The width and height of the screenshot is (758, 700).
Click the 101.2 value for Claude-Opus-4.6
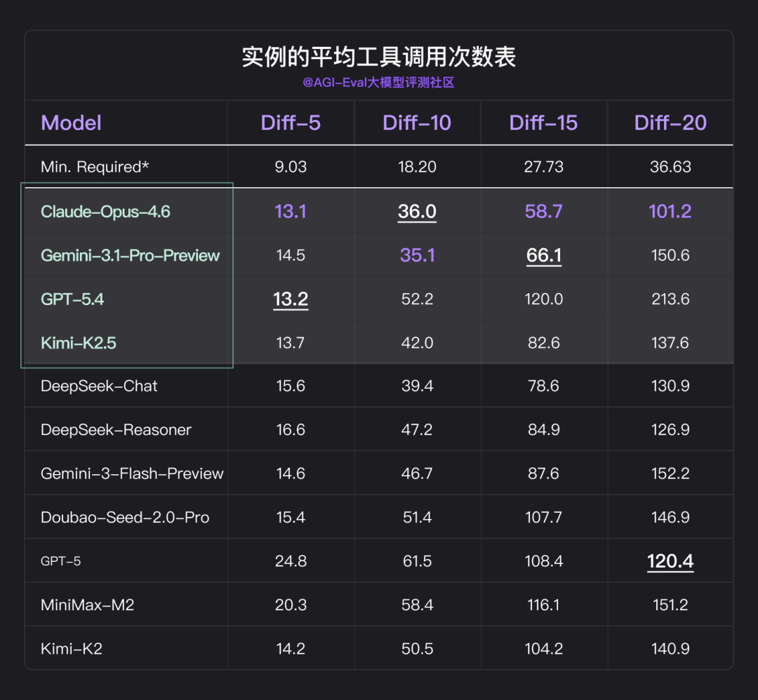[x=670, y=211]
